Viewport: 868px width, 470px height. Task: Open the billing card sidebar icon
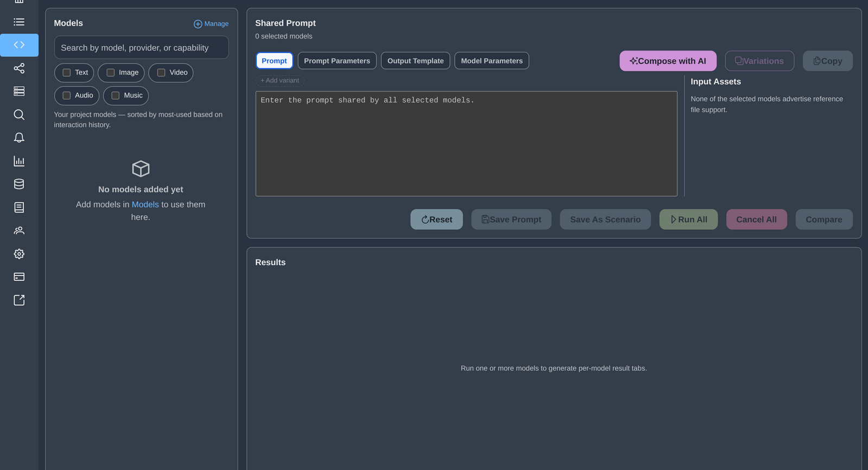(x=19, y=277)
